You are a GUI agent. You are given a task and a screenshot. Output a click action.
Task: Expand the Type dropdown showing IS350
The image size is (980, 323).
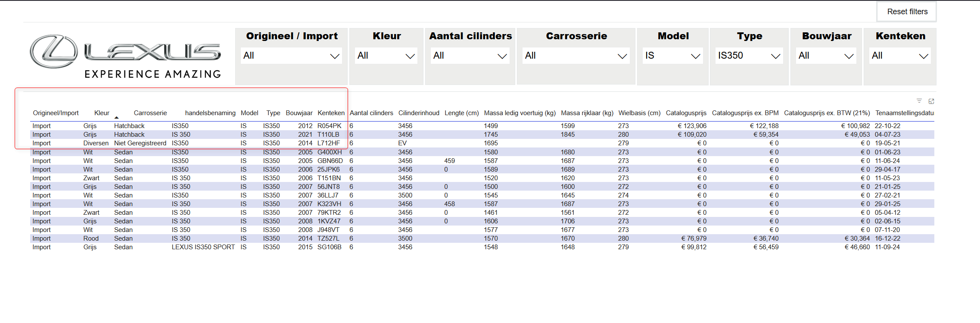pyautogui.click(x=749, y=56)
